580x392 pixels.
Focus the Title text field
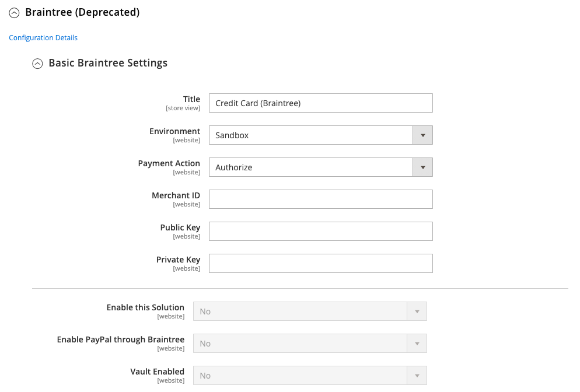(321, 103)
